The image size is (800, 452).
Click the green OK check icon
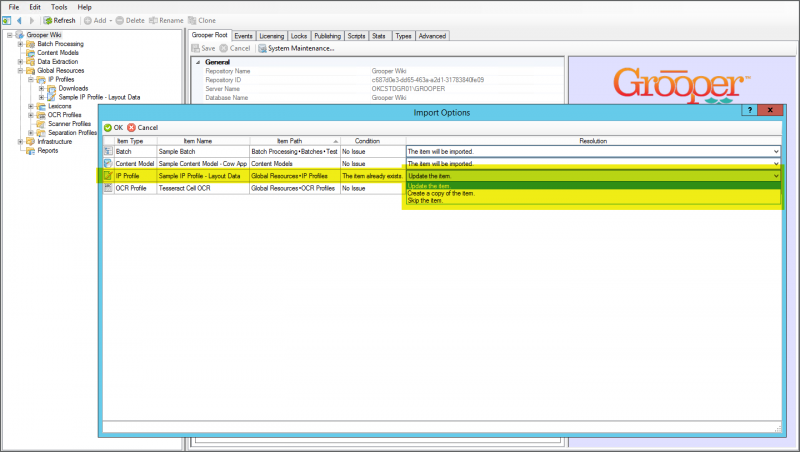[108, 128]
